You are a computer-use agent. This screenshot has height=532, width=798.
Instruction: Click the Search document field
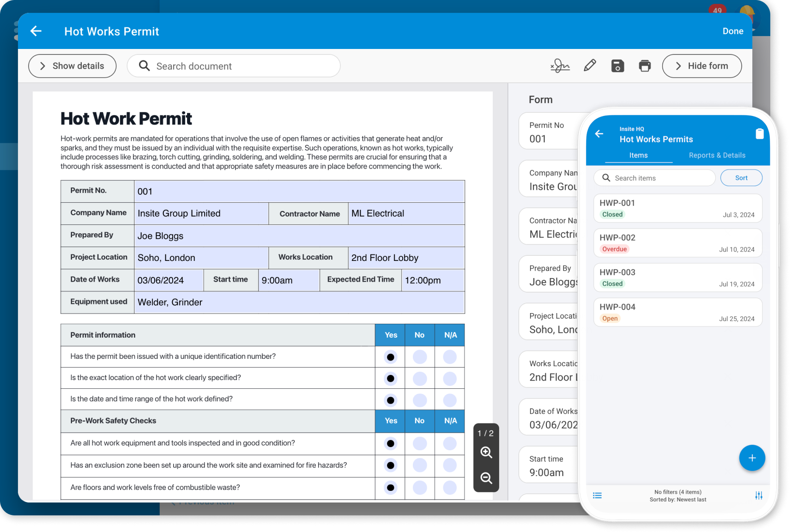pyautogui.click(x=233, y=66)
